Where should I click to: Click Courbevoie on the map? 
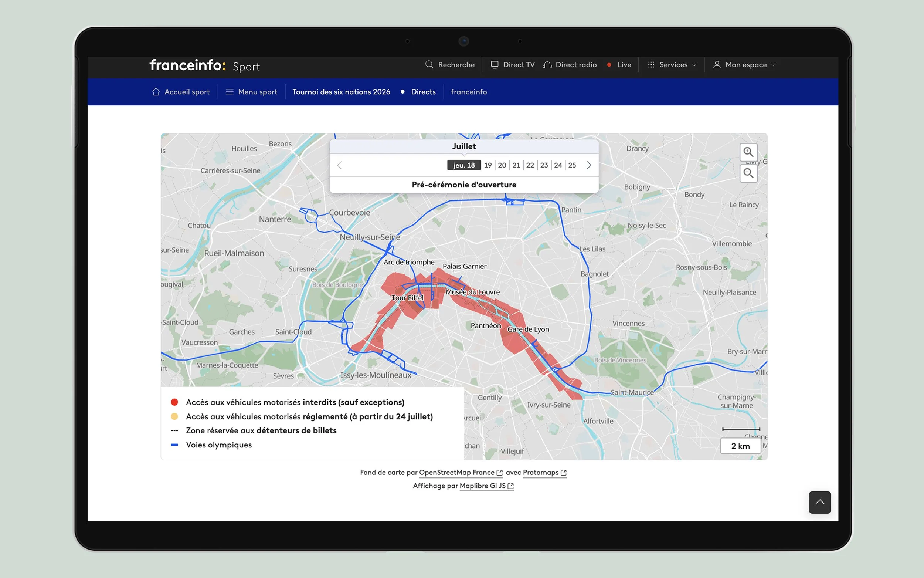[349, 213]
